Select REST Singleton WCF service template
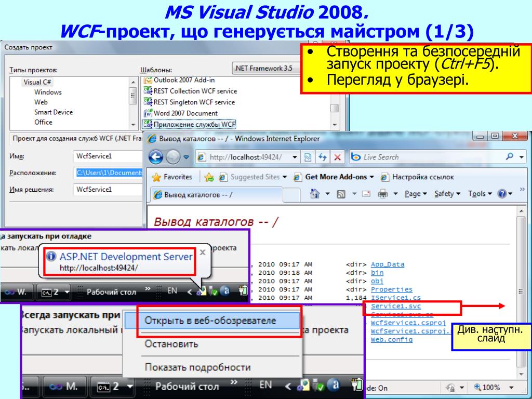This screenshot has width=532, height=399. tap(189, 102)
